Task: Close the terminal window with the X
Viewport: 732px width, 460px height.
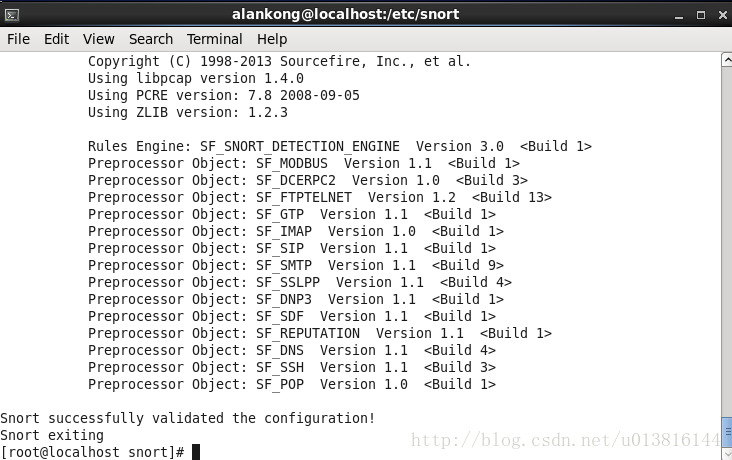Action: (x=722, y=15)
